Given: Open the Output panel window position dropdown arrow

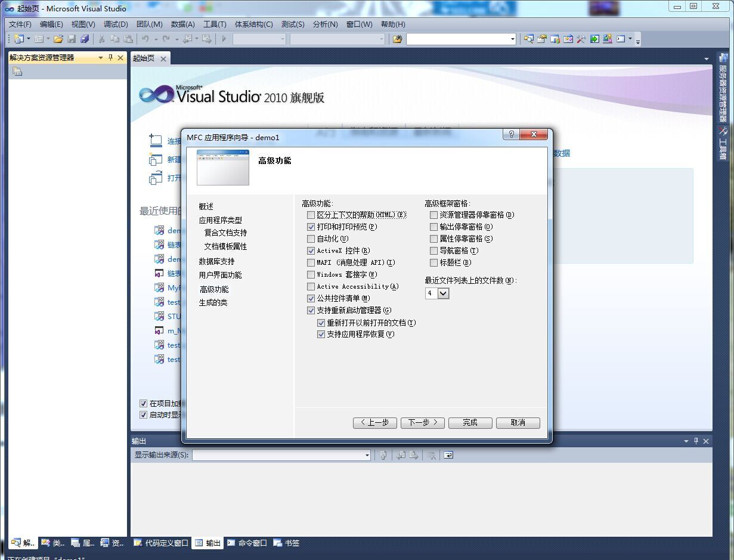Looking at the screenshot, I should pos(686,441).
